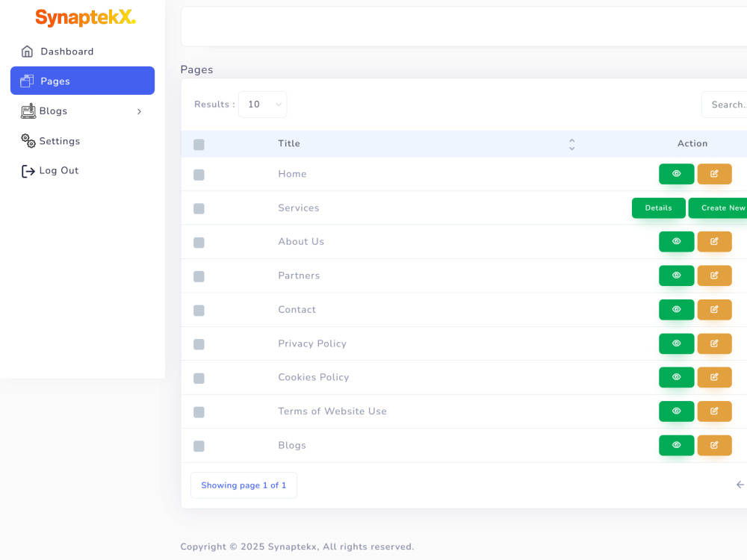The height and width of the screenshot is (560, 747).
Task: Click the Partners title text
Action: [299, 276]
